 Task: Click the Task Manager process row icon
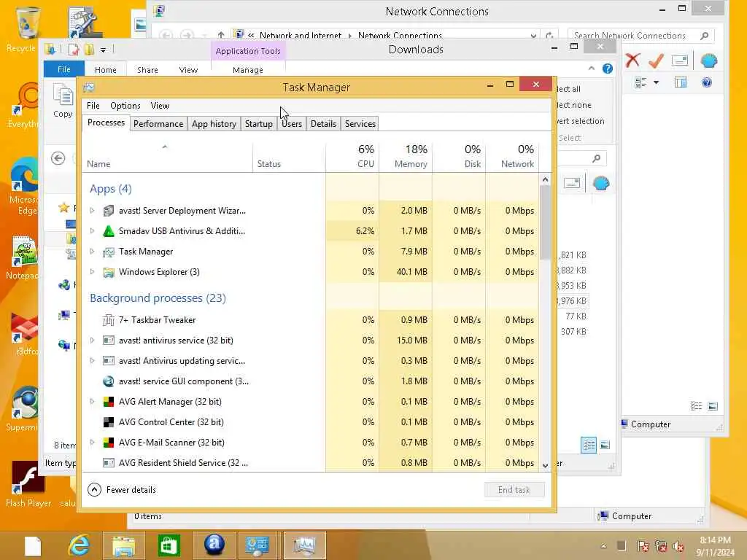click(109, 252)
